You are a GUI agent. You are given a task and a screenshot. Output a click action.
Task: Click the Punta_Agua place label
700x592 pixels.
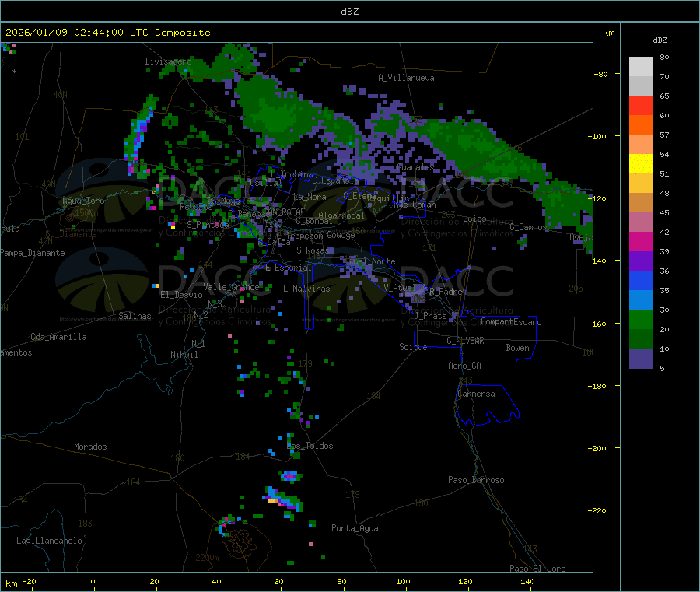pos(355,528)
